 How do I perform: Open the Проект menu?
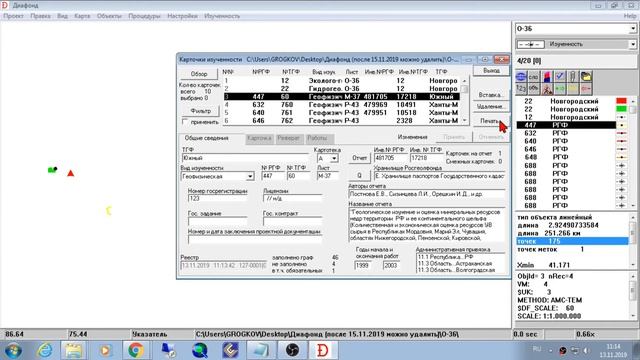(x=13, y=16)
